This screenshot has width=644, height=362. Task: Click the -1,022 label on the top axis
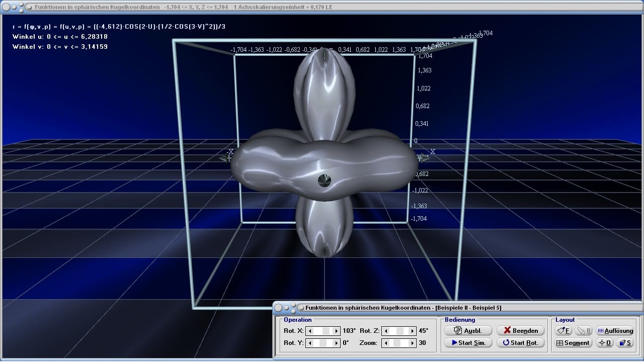274,50
